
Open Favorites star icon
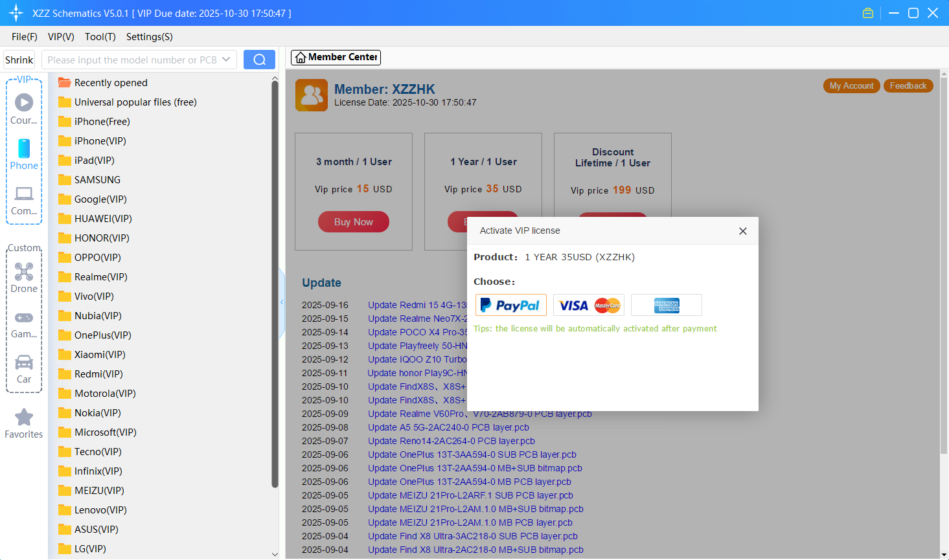pyautogui.click(x=24, y=417)
